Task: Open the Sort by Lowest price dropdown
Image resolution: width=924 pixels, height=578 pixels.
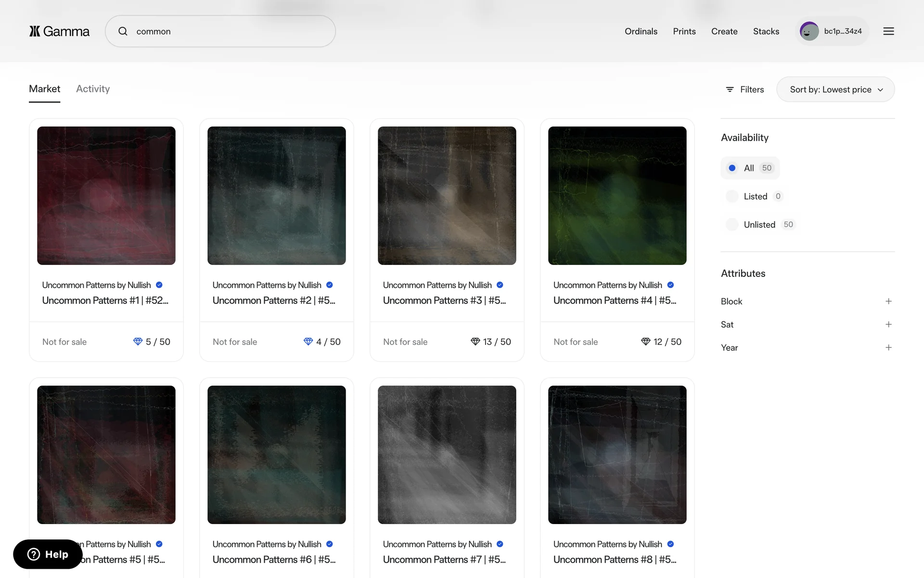Action: coord(835,90)
